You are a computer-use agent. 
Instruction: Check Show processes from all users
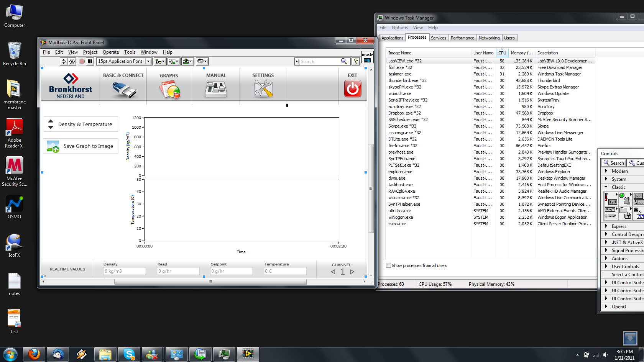389,265
